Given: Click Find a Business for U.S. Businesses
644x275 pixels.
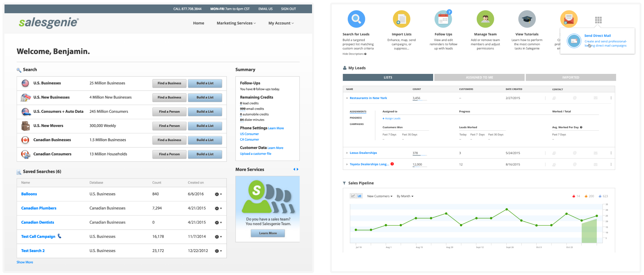Looking at the screenshot, I should (x=169, y=83).
